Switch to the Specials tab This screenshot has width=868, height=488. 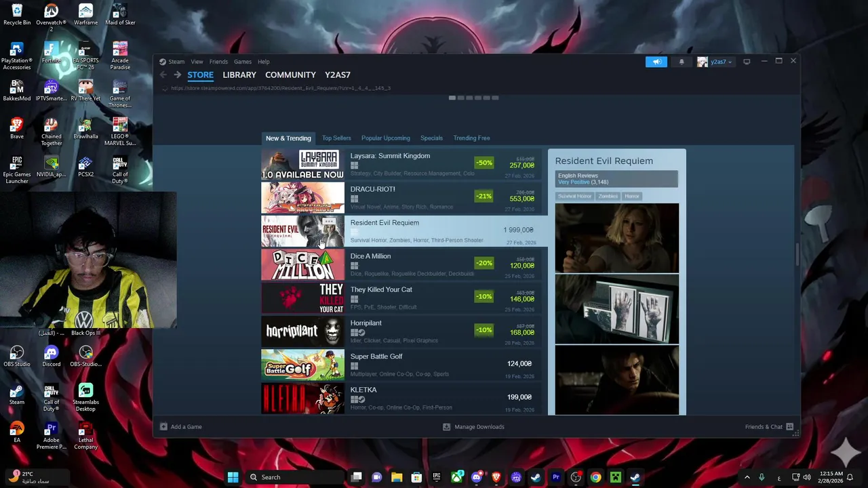(431, 138)
